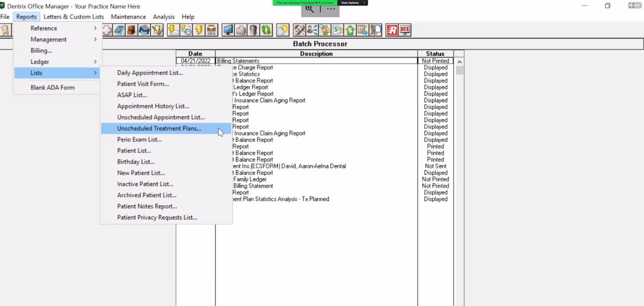This screenshot has width=644, height=306.
Task: Click the trash can delete icon
Action: 254,30
